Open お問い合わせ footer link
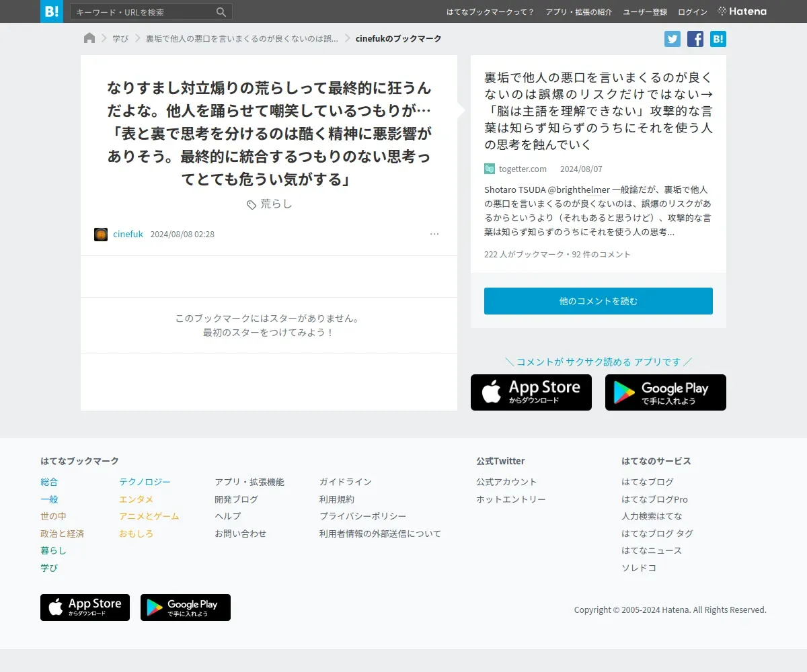This screenshot has width=807, height=672. click(x=241, y=534)
